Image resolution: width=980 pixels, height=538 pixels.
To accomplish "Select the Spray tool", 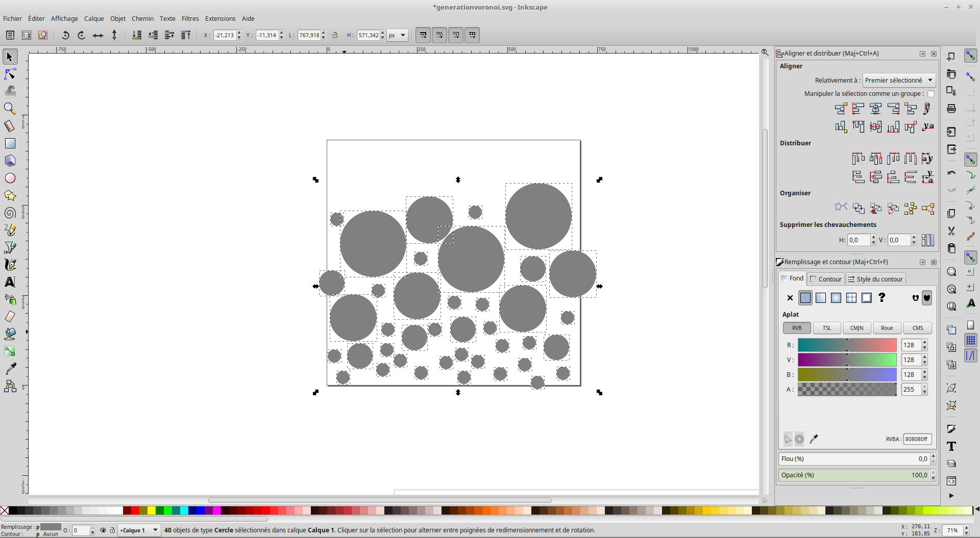I will tap(10, 299).
